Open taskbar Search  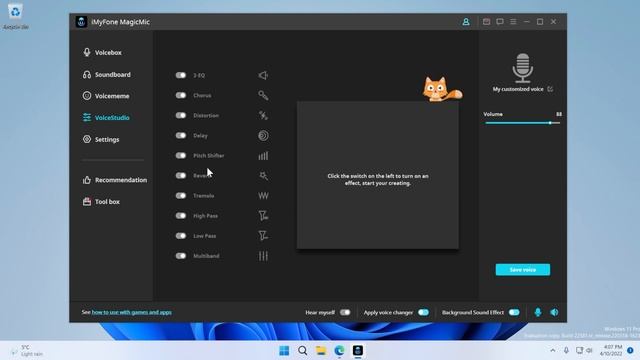click(302, 350)
